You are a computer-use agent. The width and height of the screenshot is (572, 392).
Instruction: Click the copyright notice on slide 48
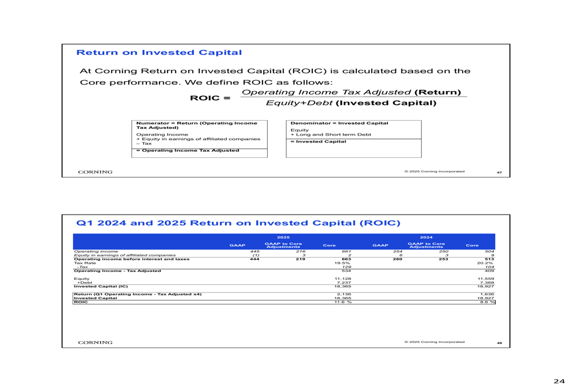click(435, 342)
